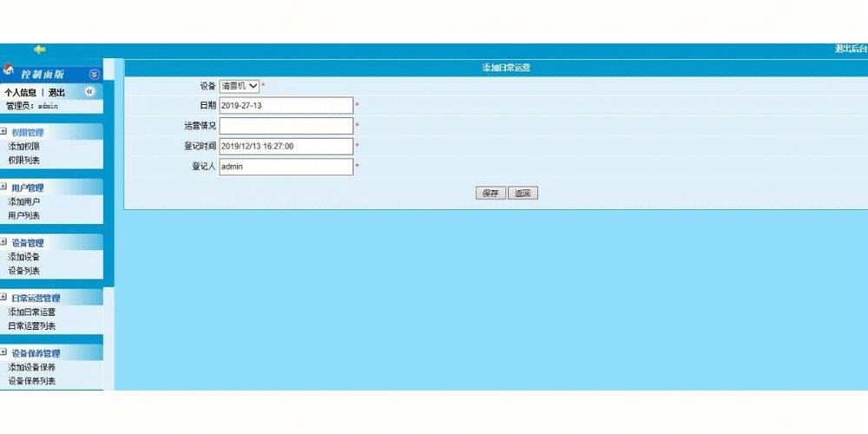Select 设备保养管理 menu header

click(36, 352)
